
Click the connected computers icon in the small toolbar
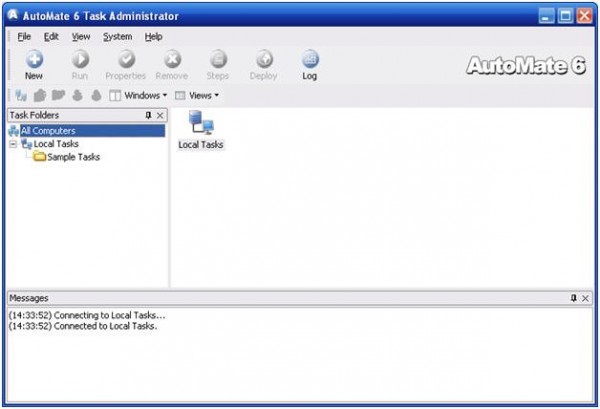pos(21,95)
